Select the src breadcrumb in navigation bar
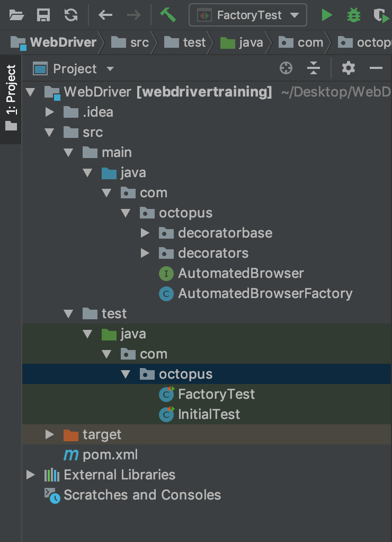The height and width of the screenshot is (542, 392). [x=139, y=42]
